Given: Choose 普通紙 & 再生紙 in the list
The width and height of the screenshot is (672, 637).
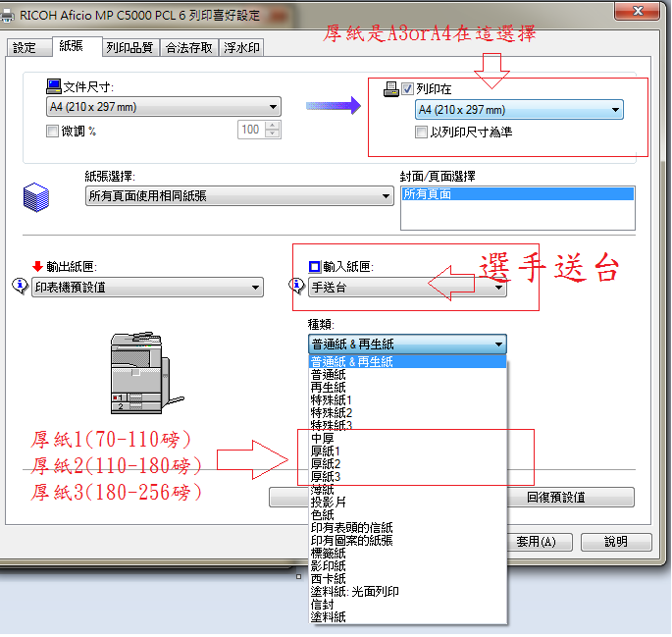Looking at the screenshot, I should tap(407, 362).
